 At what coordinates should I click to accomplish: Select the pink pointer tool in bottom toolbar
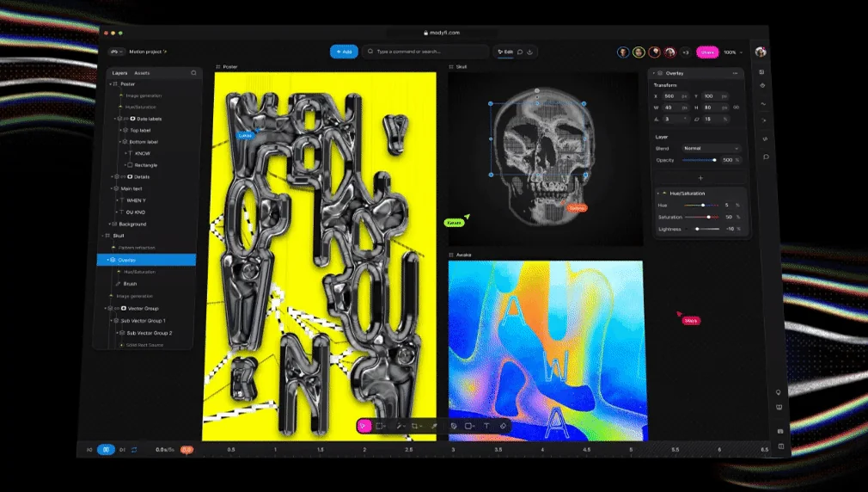[364, 426]
